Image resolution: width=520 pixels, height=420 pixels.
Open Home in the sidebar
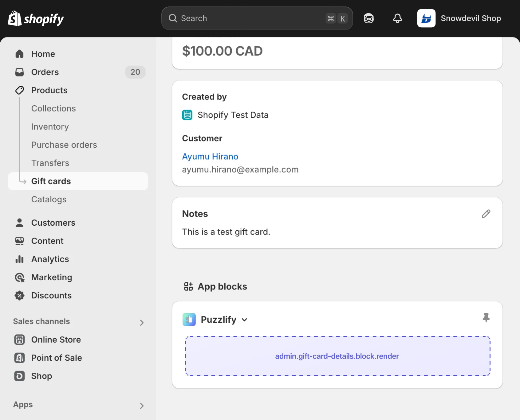coord(78,54)
